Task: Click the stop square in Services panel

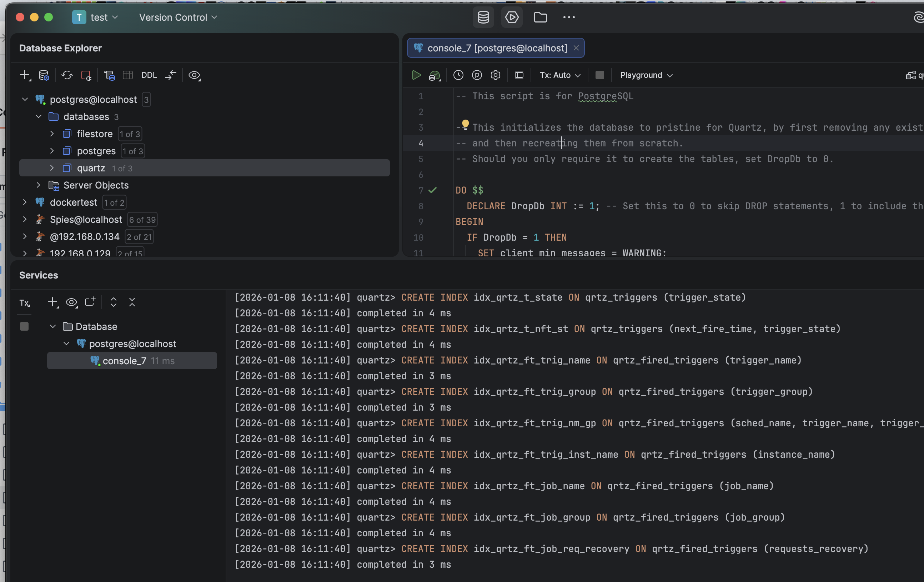Action: (24, 326)
